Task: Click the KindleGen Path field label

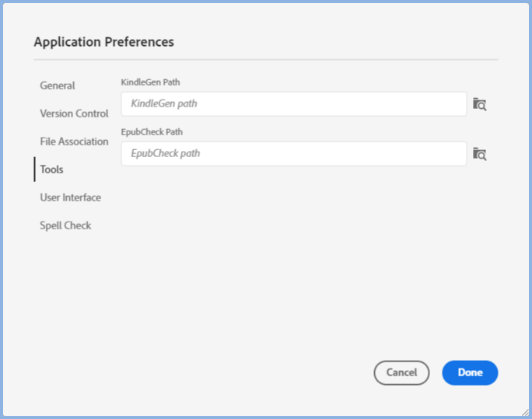Action: pos(151,82)
